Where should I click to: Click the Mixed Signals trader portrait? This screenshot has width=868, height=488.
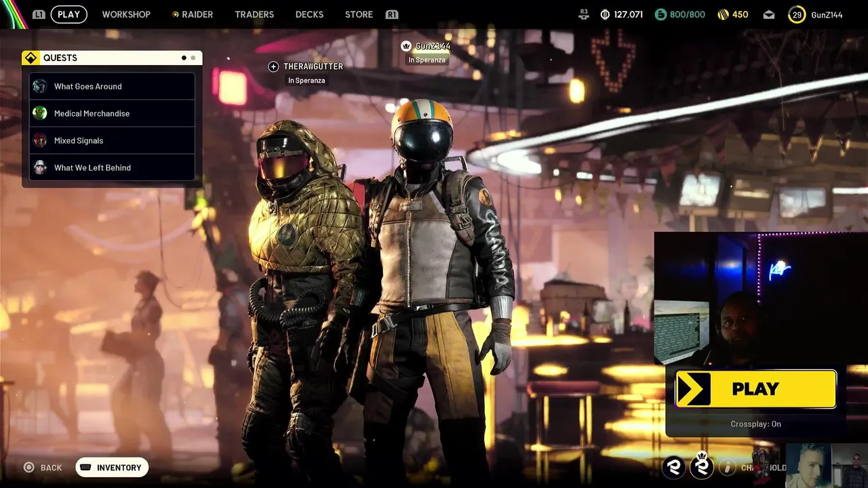(40, 140)
